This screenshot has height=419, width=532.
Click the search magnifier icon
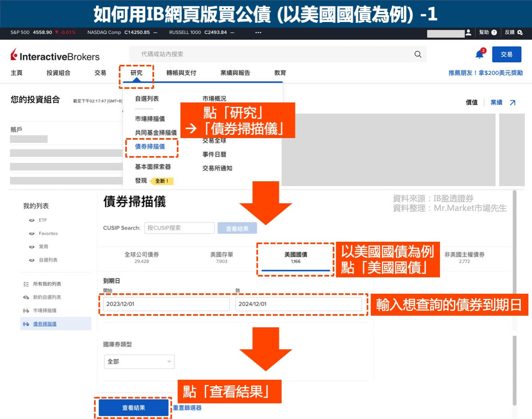pyautogui.click(x=418, y=54)
